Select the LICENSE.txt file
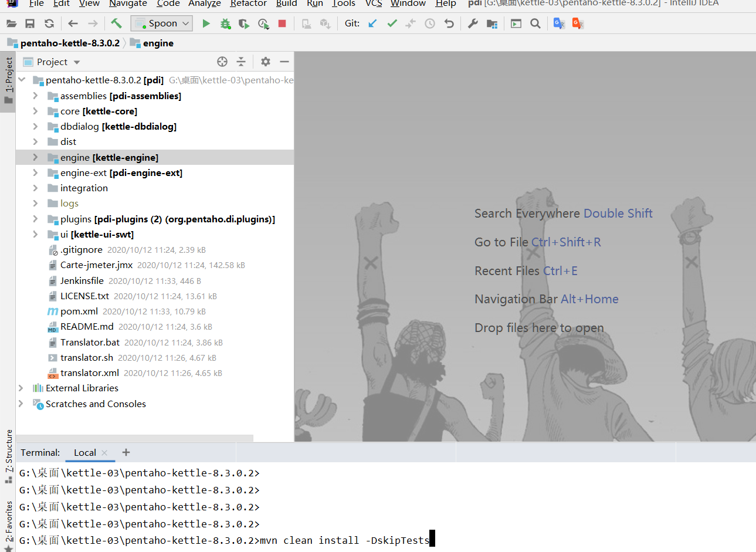The height and width of the screenshot is (552, 756). coord(155,296)
